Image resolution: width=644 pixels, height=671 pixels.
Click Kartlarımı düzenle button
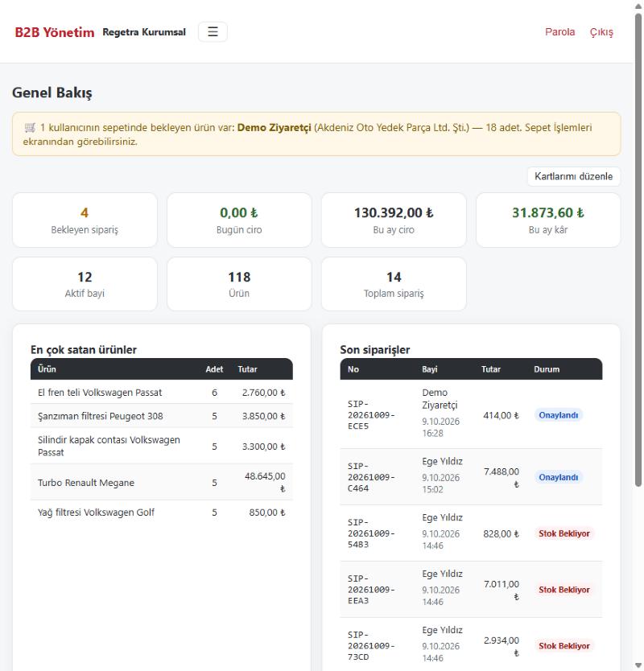coord(573,176)
